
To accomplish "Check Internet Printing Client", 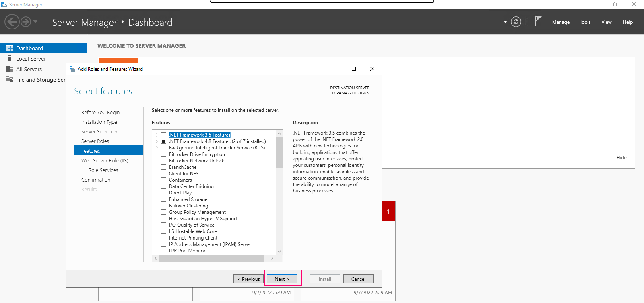I will point(163,238).
